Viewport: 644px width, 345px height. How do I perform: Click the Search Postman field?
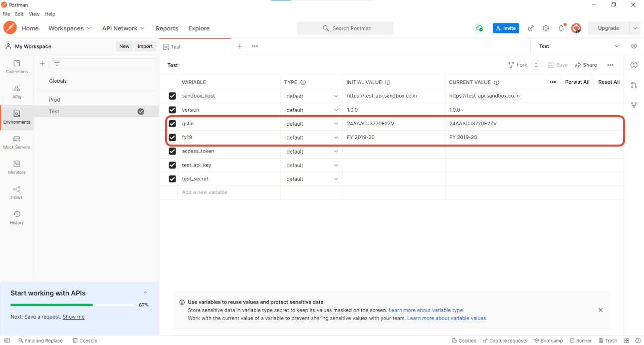click(x=345, y=28)
